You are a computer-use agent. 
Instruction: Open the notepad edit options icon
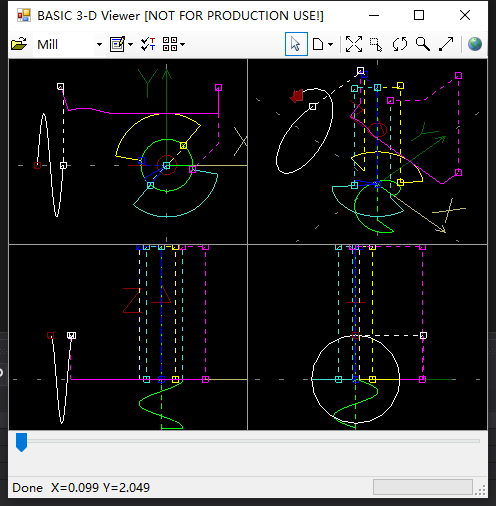point(117,44)
